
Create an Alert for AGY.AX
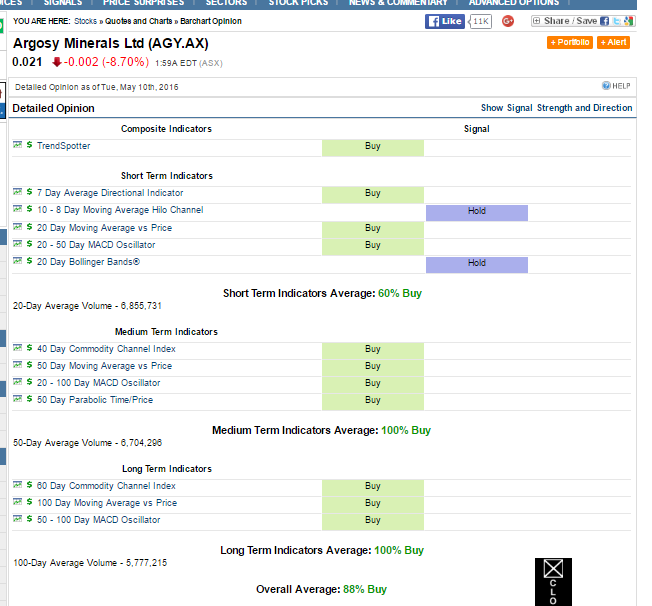(613, 42)
